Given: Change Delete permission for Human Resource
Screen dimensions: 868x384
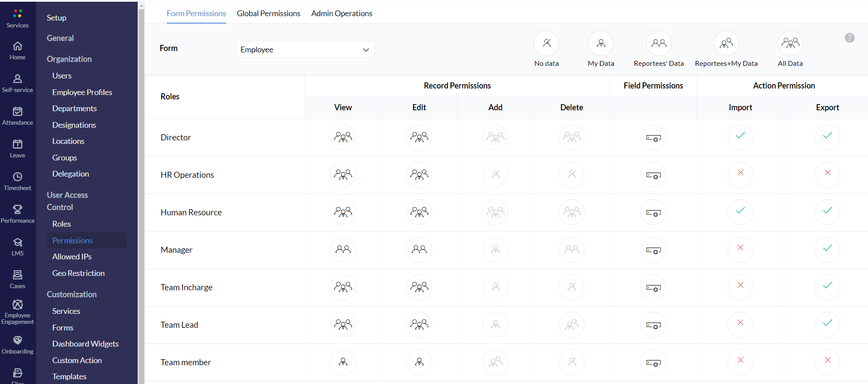Looking at the screenshot, I should (x=572, y=212).
